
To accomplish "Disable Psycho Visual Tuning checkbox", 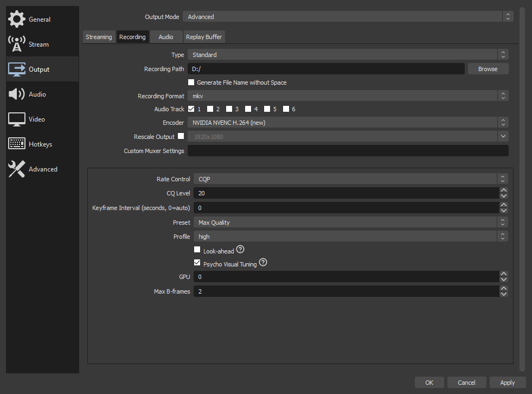I will (x=197, y=263).
